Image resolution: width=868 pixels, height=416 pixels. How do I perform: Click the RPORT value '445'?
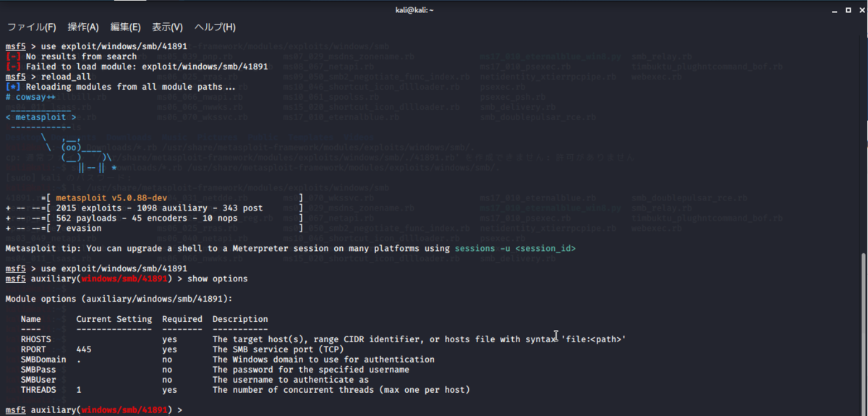(83, 349)
